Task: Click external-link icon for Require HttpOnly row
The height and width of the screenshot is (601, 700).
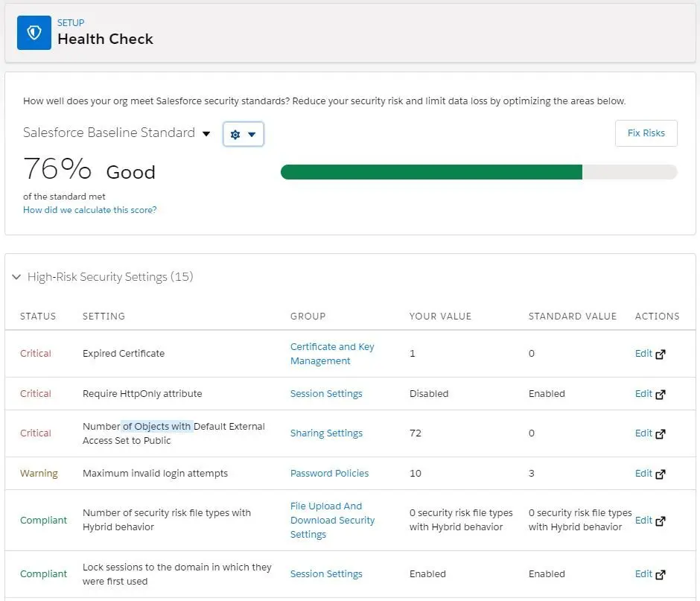Action: [661, 394]
